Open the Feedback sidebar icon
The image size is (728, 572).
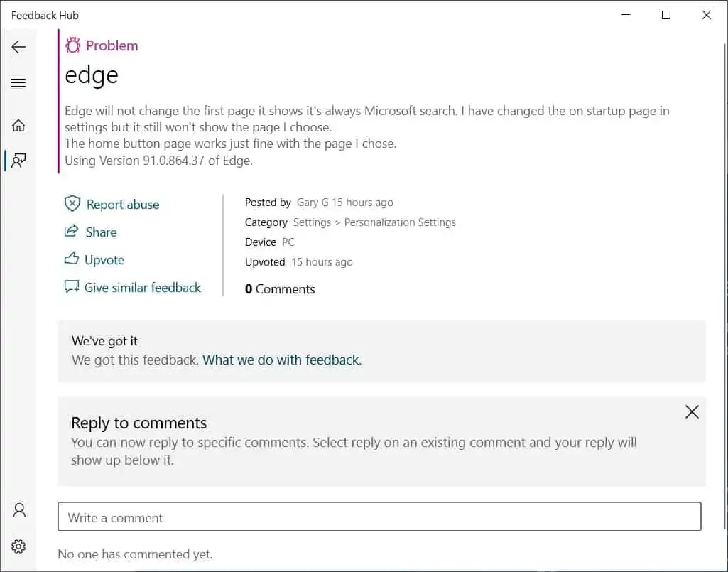point(18,160)
